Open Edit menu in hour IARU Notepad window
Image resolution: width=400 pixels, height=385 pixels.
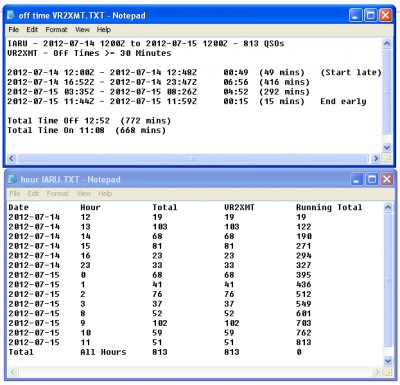[x=33, y=194]
